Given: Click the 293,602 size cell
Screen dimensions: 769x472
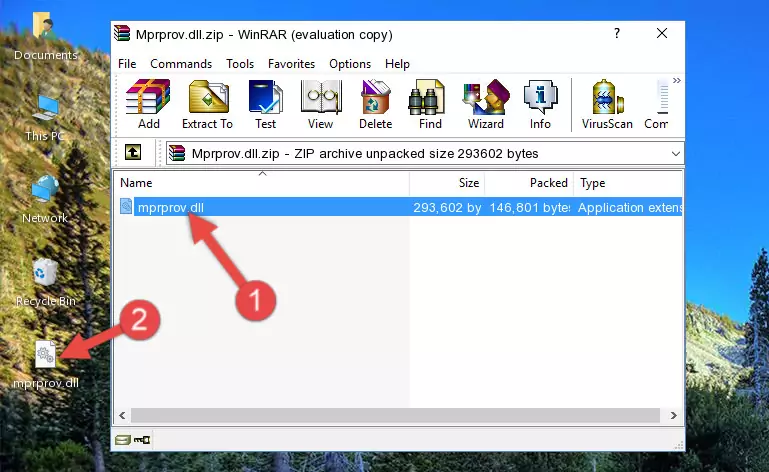Looking at the screenshot, I should (x=447, y=208).
